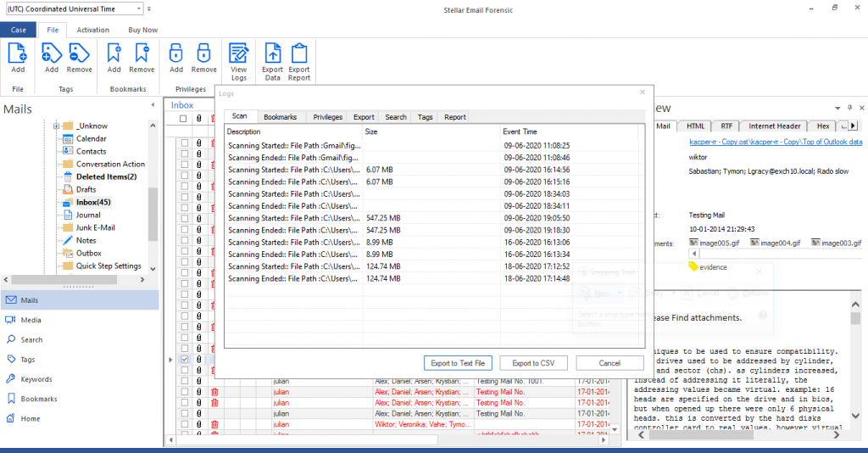This screenshot has width=868, height=453.
Task: Select the Inbox(45) folder in tree
Action: coord(93,202)
